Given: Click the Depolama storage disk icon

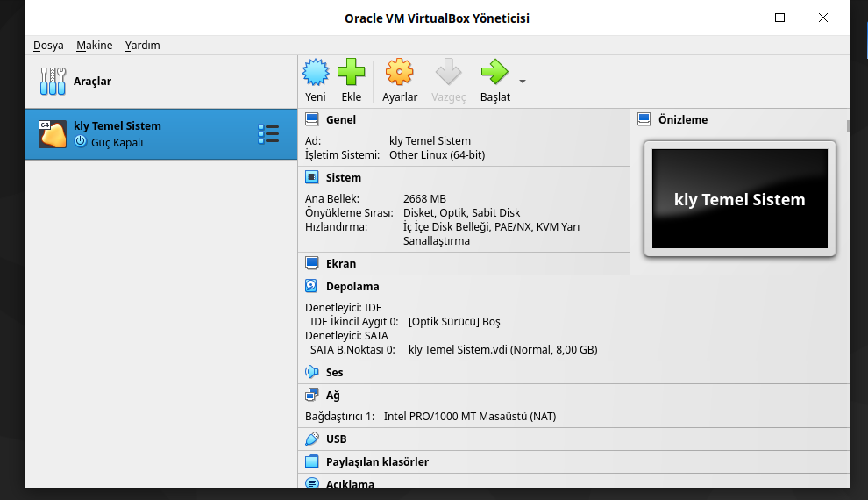Looking at the screenshot, I should click(311, 286).
